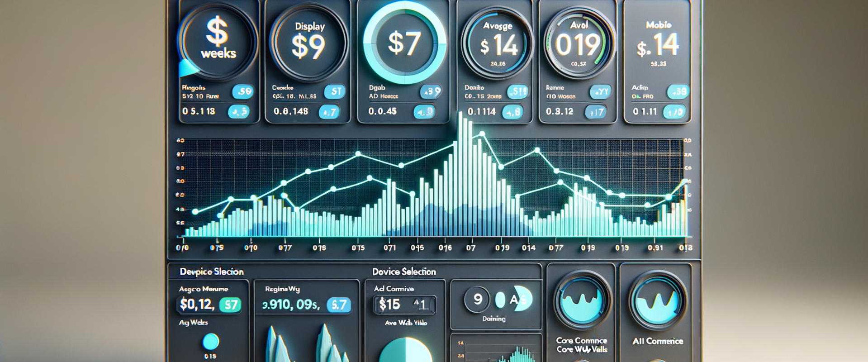Select the 0.3.12 value
This screenshot has width=868, height=362.
pyautogui.click(x=560, y=111)
